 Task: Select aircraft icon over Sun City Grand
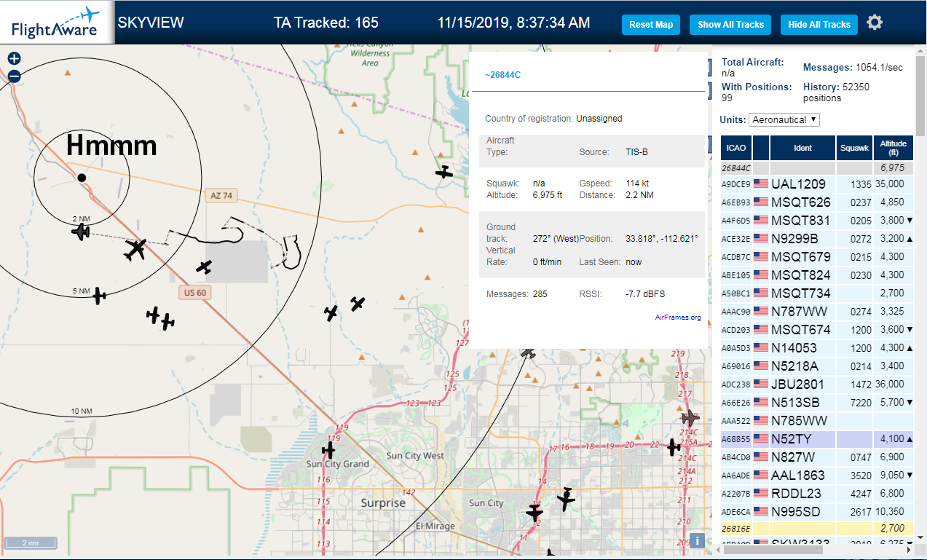pyautogui.click(x=328, y=450)
